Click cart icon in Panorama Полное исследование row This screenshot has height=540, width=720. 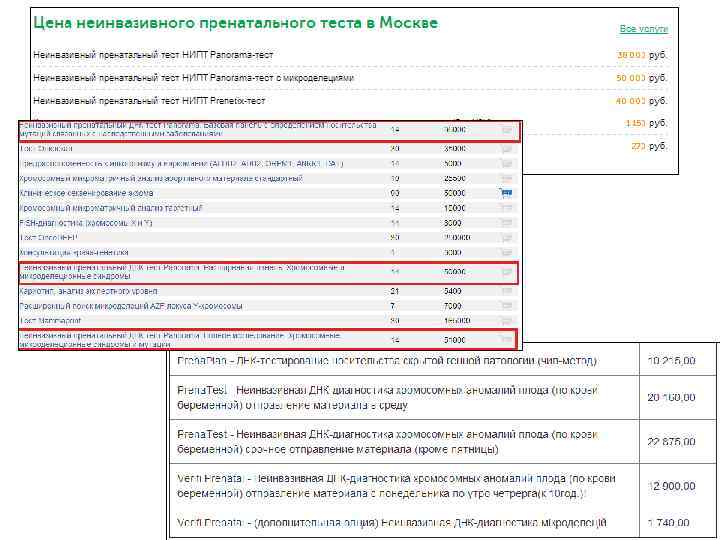[x=505, y=340]
